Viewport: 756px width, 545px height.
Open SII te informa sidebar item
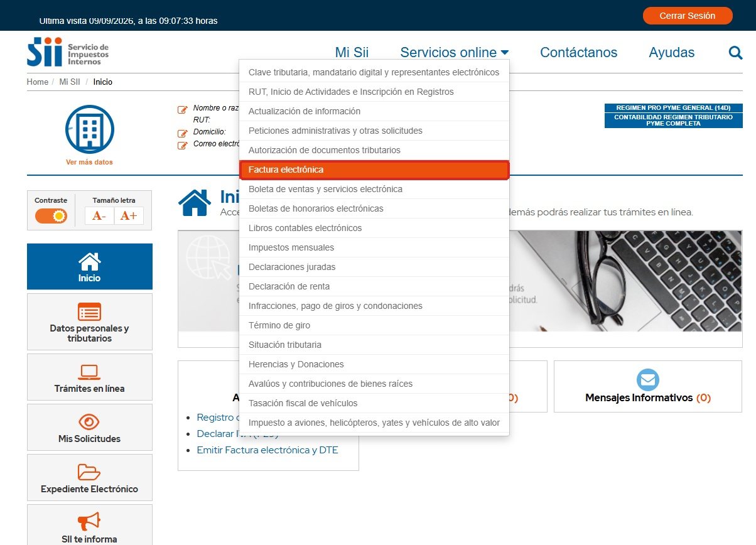90,525
